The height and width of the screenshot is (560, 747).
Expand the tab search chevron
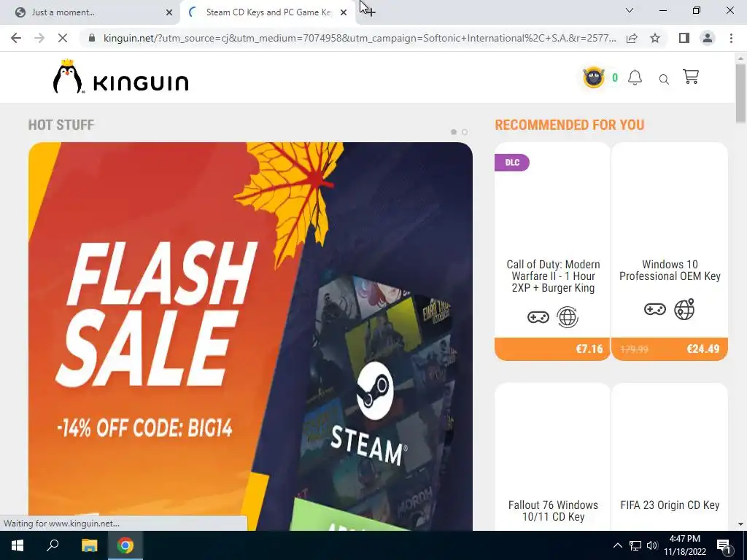coord(630,10)
